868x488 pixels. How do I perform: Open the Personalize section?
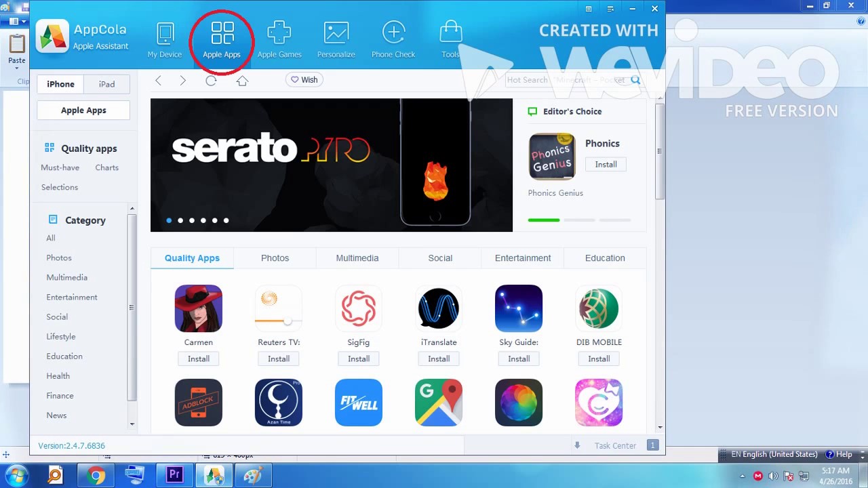pyautogui.click(x=336, y=40)
